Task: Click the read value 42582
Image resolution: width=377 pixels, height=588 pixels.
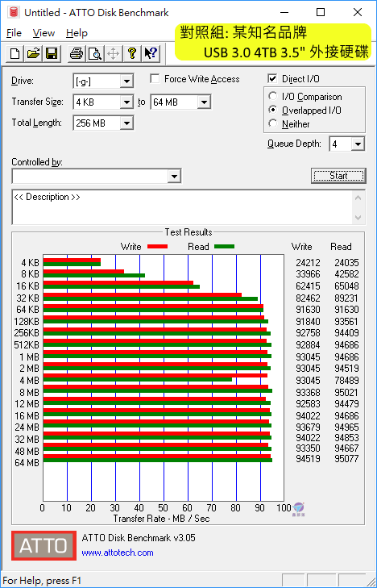Action: 346,274
